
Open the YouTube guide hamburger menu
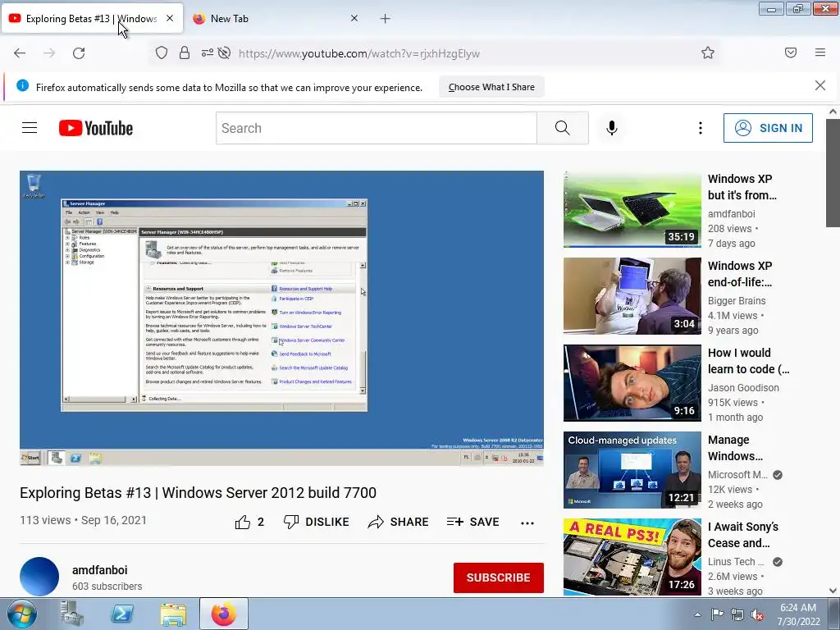point(30,127)
